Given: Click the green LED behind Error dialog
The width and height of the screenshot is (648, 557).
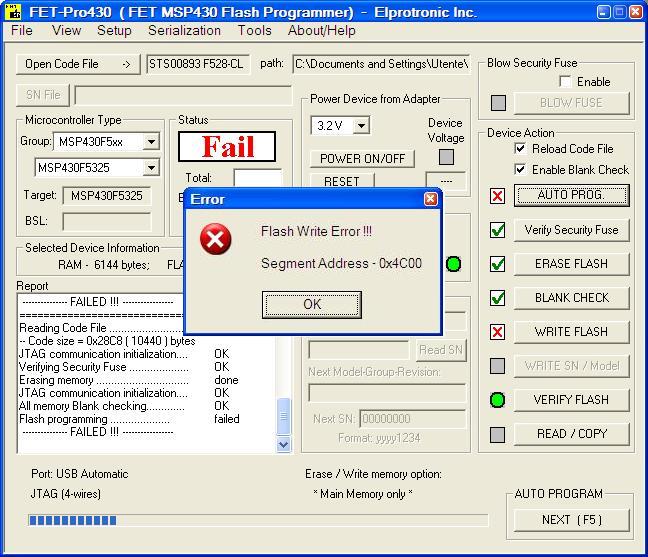Looking at the screenshot, I should point(453,264).
